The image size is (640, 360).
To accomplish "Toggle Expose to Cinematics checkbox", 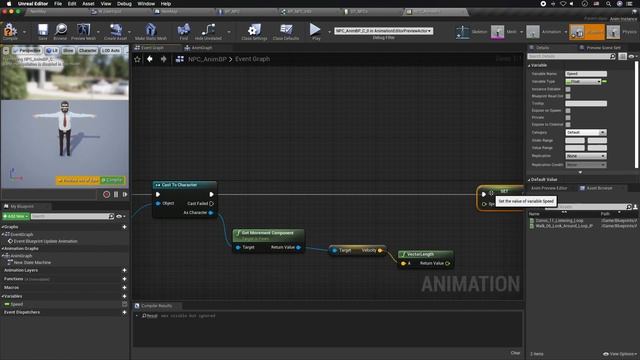I will click(568, 124).
